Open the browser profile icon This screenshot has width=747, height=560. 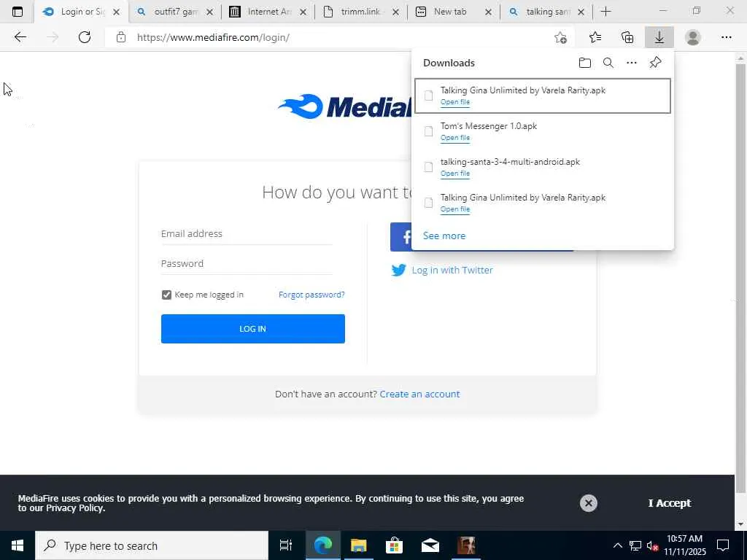click(x=693, y=37)
